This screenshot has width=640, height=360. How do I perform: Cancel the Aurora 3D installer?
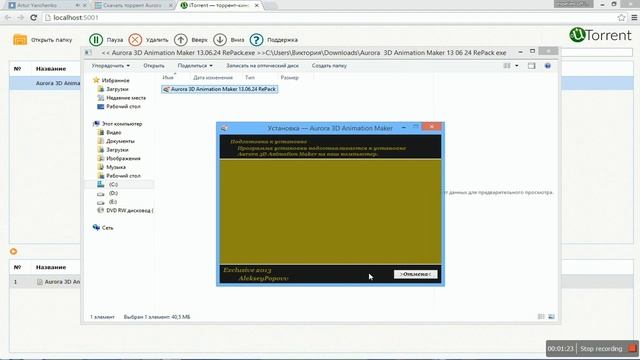tap(416, 274)
